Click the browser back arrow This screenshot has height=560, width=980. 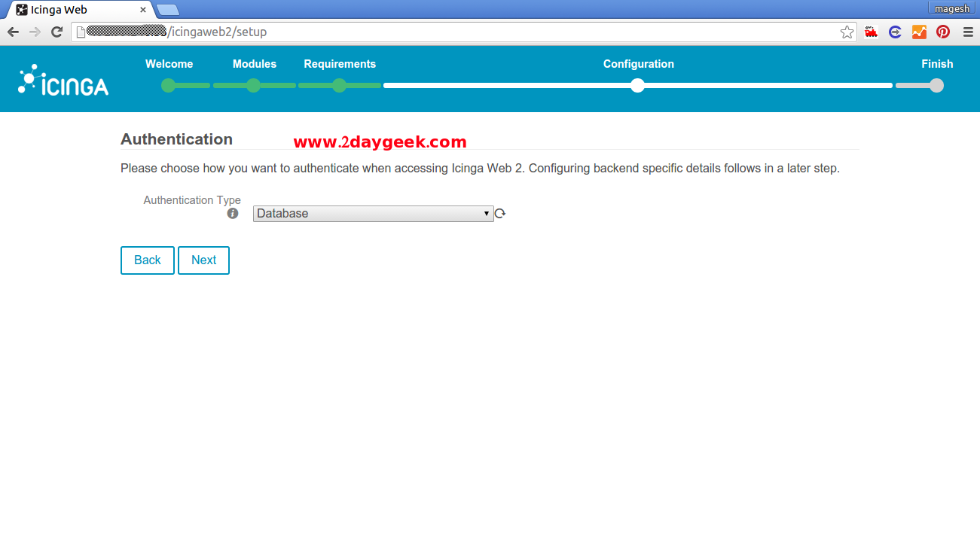(x=13, y=32)
